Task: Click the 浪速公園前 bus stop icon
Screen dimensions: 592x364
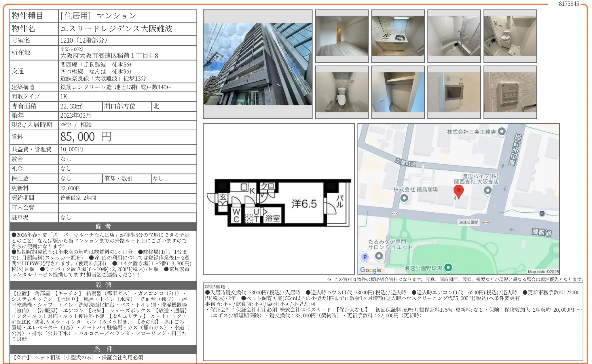Action: (x=486, y=222)
